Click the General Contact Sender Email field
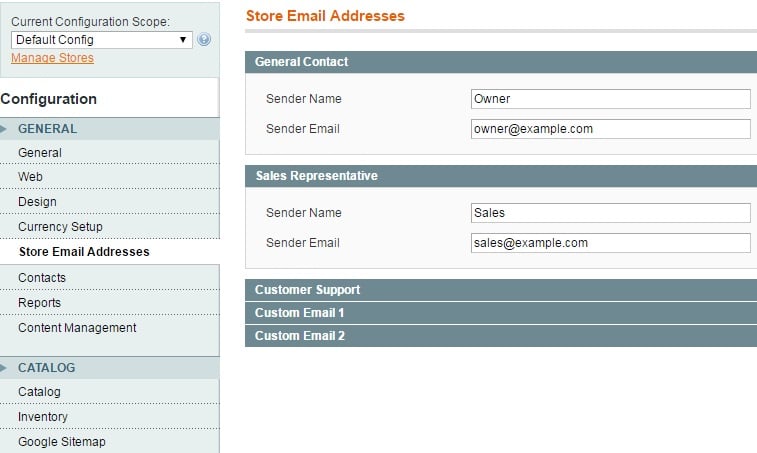This screenshot has width=757, height=453. pyautogui.click(x=610, y=129)
